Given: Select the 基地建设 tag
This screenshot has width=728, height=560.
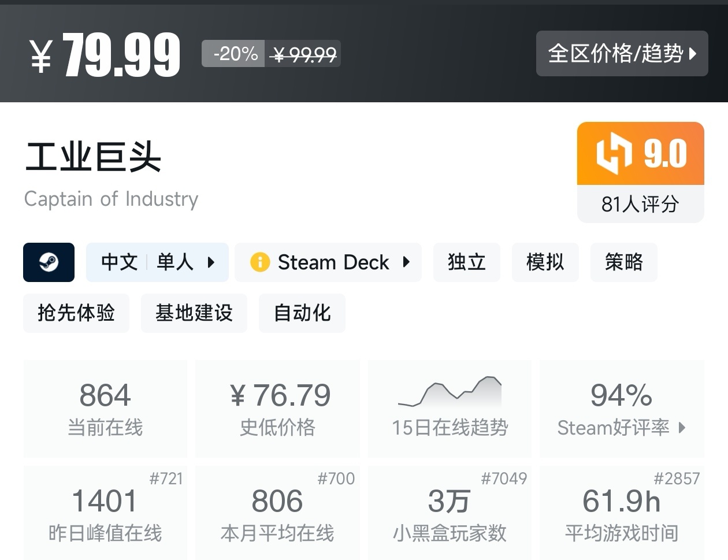Looking at the screenshot, I should [194, 313].
